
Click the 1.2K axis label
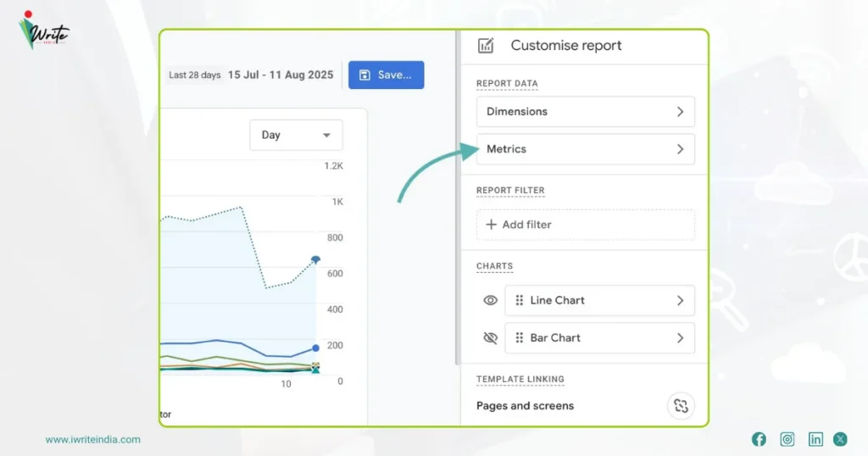click(x=334, y=166)
